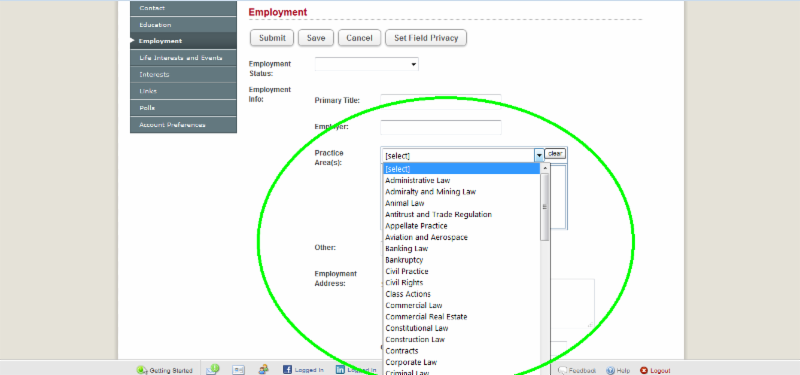Select Admiralty and Mining Law option
Image resolution: width=800 pixels, height=375 pixels.
[x=461, y=192]
